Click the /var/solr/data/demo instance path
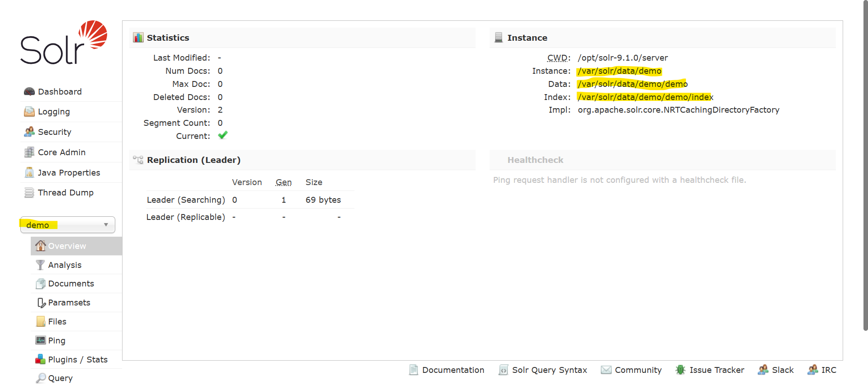Screen dimensions: 868x386 (x=619, y=71)
